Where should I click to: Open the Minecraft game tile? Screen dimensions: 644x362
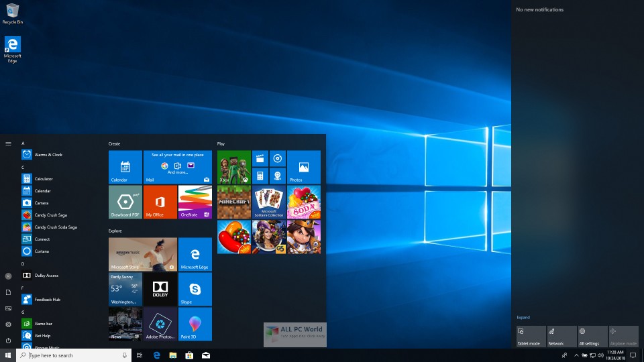coord(233,202)
